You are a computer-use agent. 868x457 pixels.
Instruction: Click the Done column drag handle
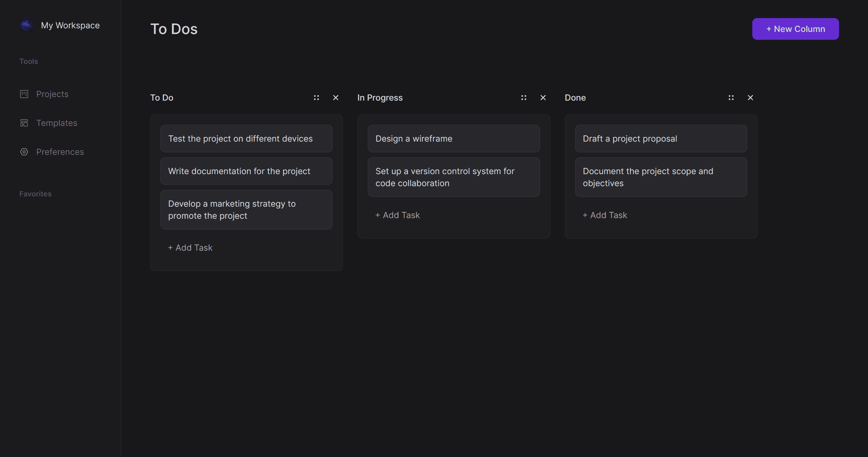click(731, 98)
